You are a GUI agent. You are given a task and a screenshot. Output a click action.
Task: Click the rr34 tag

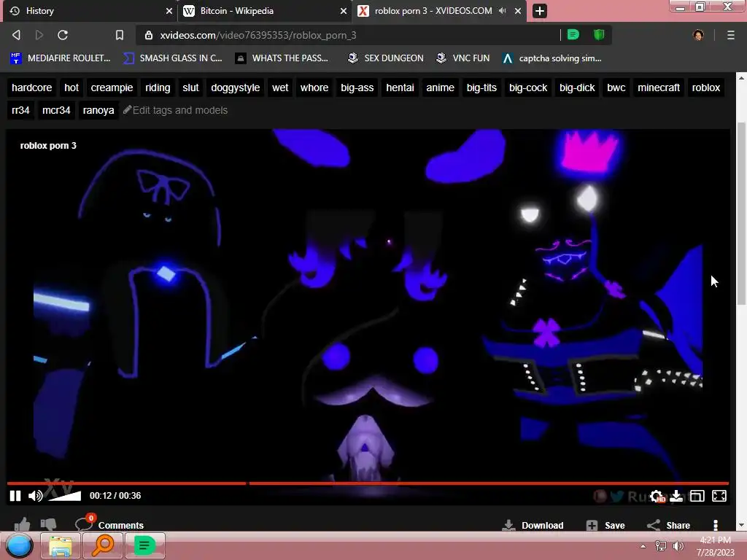[x=20, y=110]
